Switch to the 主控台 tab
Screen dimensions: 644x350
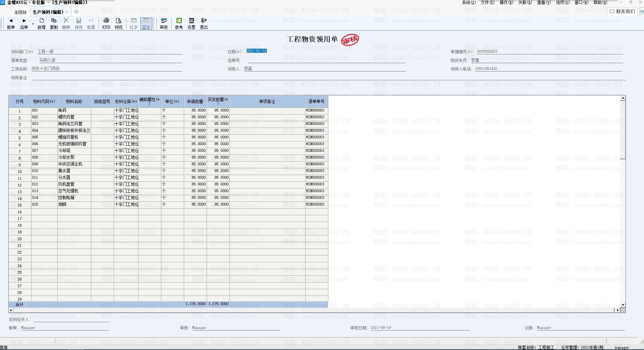click(20, 12)
